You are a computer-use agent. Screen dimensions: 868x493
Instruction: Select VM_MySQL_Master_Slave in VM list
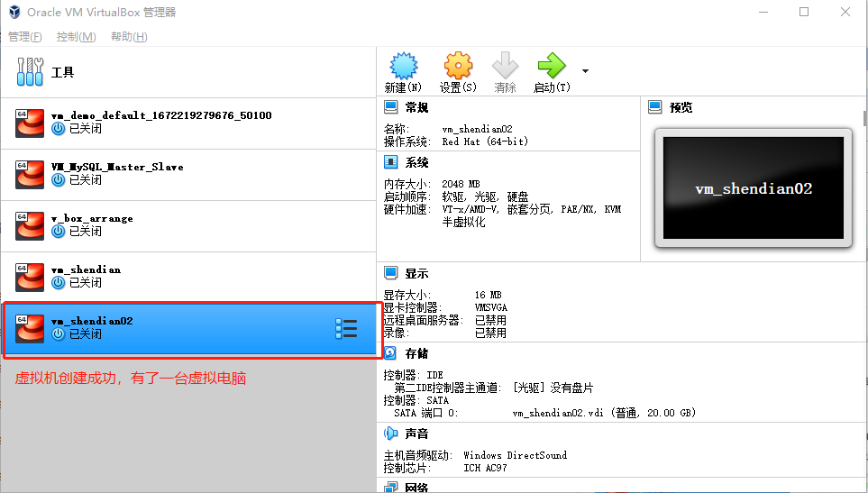coord(188,175)
